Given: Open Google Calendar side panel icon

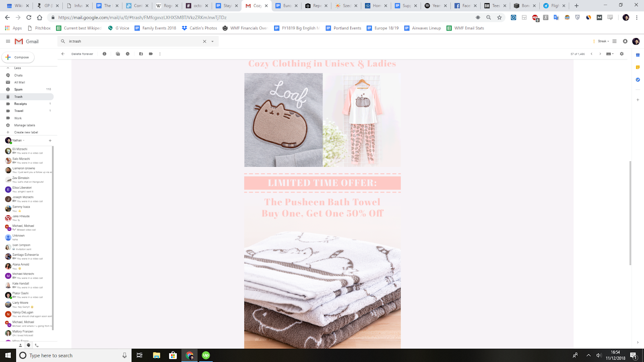Looking at the screenshot, I should pos(638,55).
